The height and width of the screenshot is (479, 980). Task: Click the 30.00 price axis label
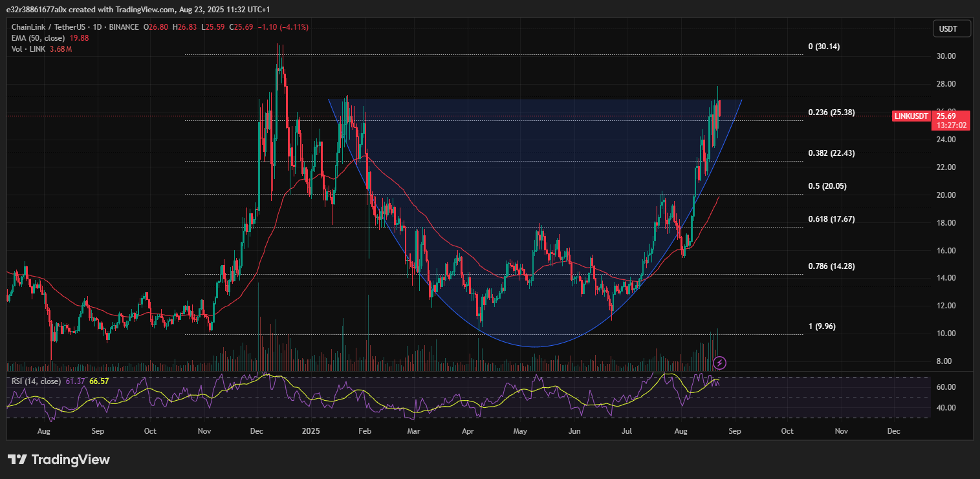click(947, 56)
